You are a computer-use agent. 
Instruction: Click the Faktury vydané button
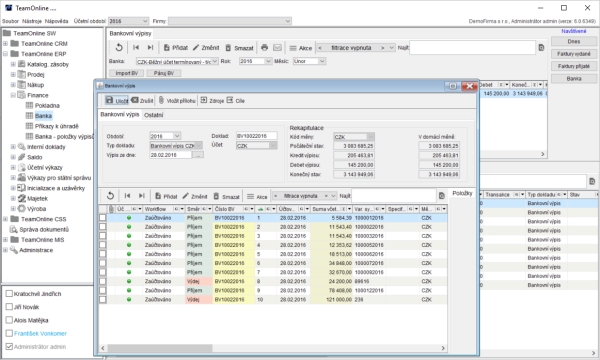coord(574,54)
